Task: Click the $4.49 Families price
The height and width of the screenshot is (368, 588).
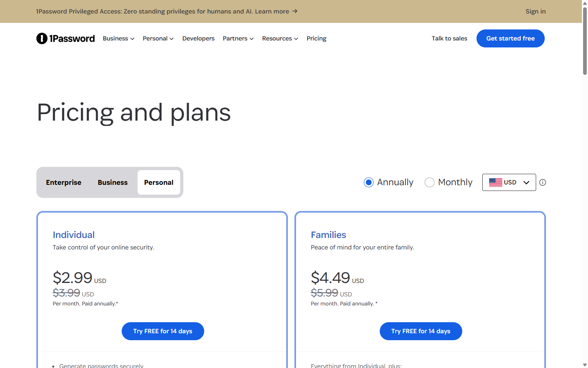Action: point(330,278)
